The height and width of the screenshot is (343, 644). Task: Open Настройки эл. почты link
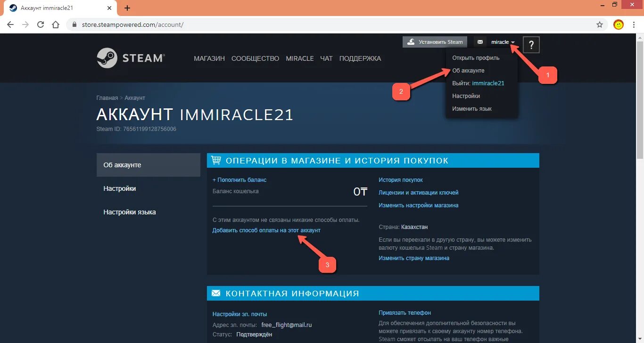coord(239,314)
